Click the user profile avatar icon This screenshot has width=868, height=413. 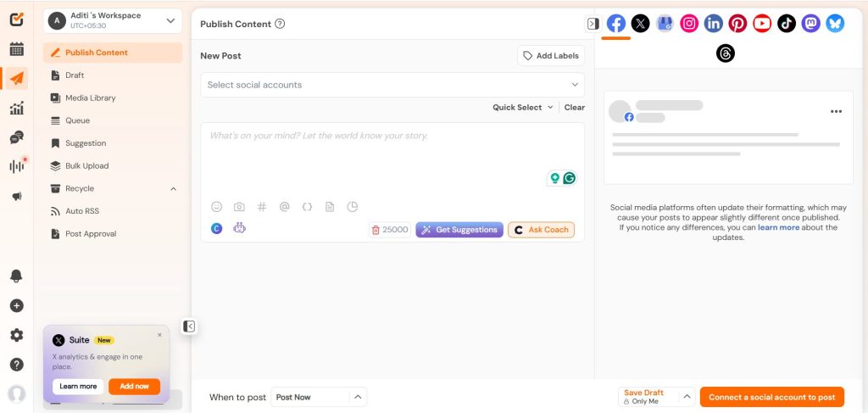[x=17, y=393]
